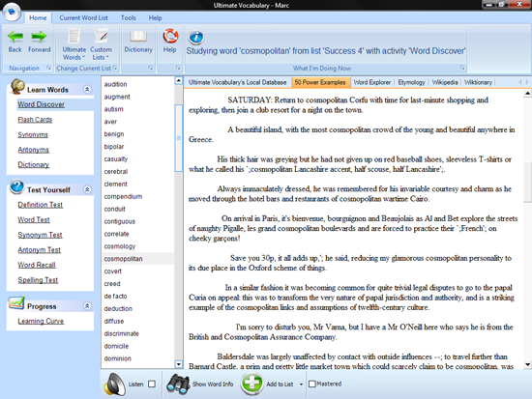Click the lifebuoy Help icon

point(170,36)
